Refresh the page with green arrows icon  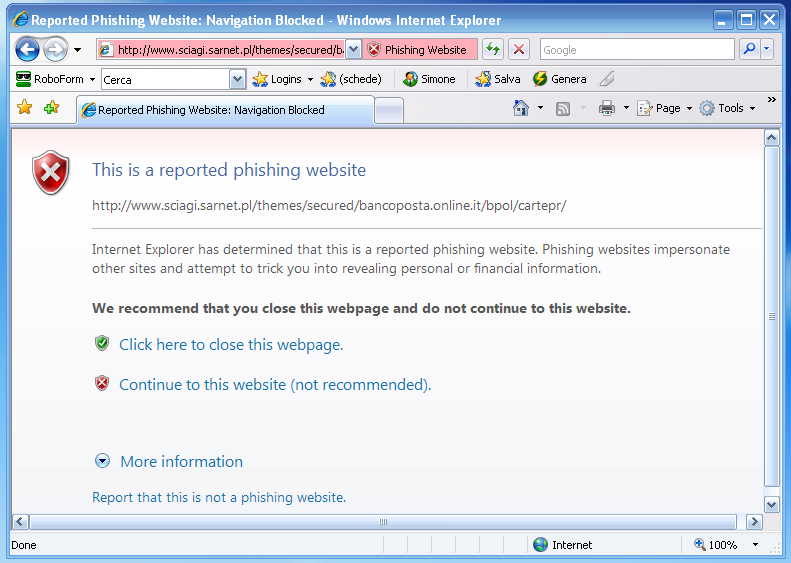[493, 49]
